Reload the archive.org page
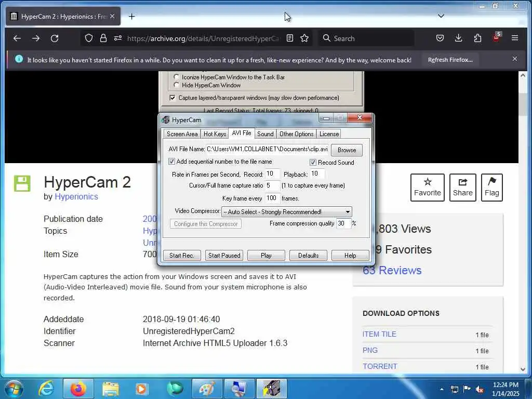The image size is (532, 399). coord(55,38)
